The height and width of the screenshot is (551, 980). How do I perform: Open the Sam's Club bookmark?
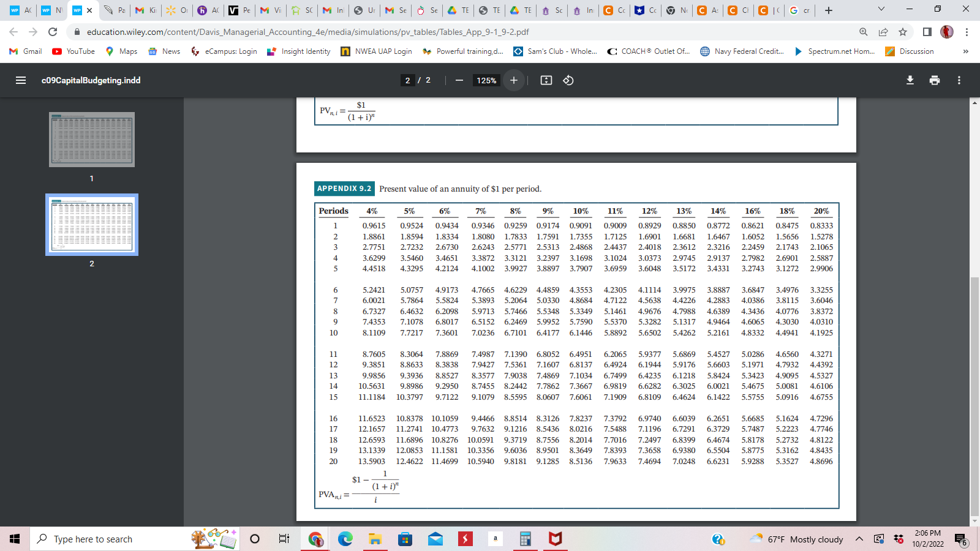click(x=556, y=51)
